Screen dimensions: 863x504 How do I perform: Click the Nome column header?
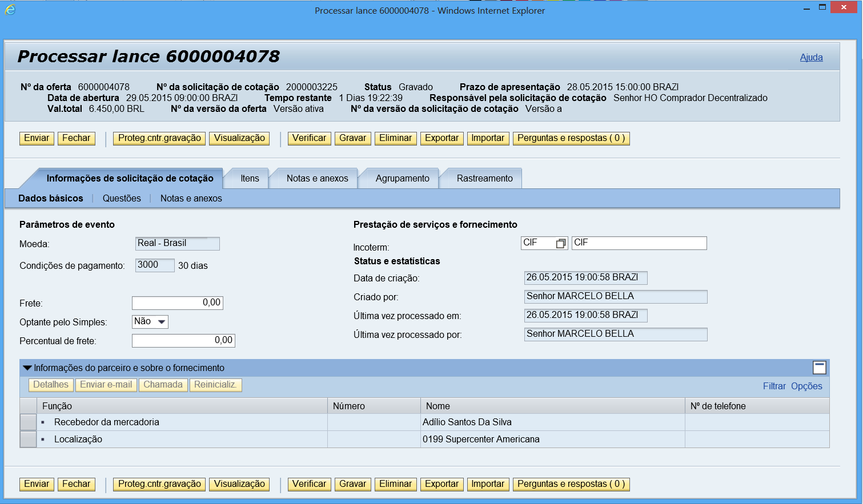tap(553, 406)
